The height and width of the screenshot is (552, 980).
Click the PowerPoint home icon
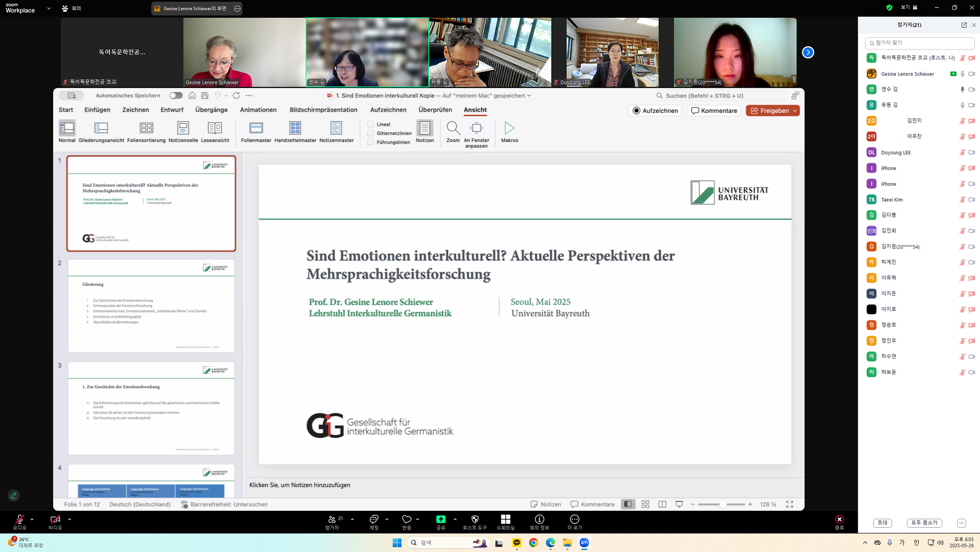[x=192, y=95]
